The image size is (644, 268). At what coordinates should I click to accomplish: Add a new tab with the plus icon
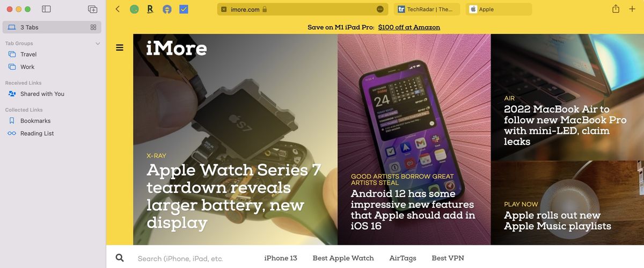click(x=632, y=9)
